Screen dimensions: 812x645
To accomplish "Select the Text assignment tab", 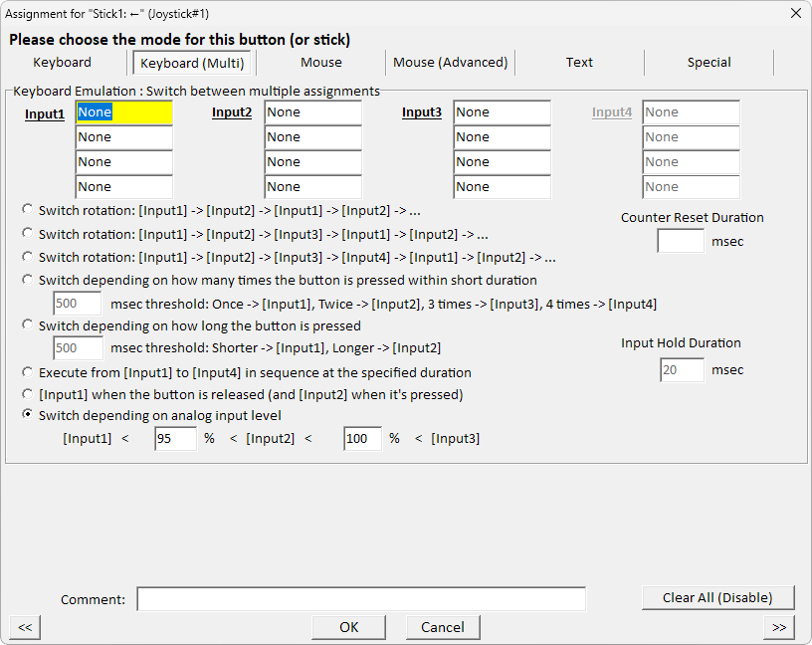I will click(x=579, y=62).
